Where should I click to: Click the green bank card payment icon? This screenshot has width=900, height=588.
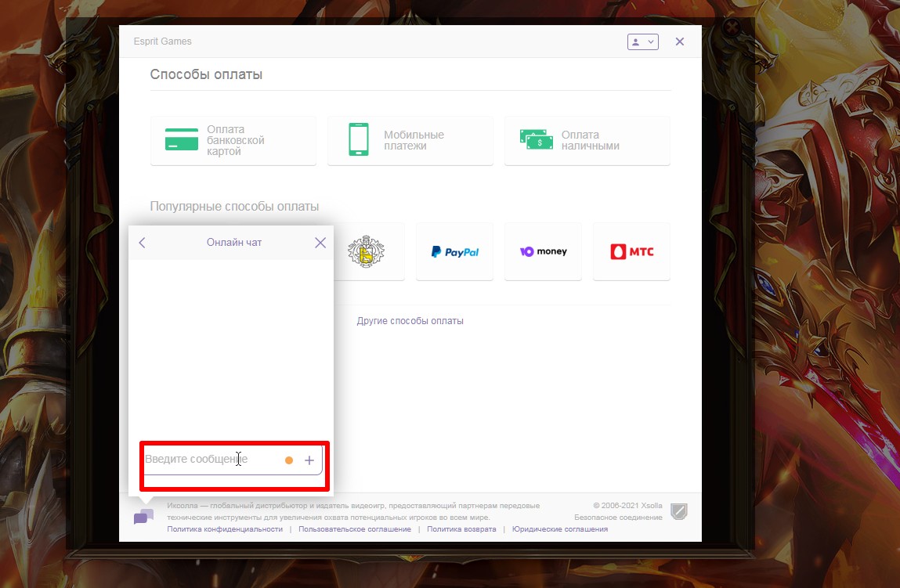(181, 140)
